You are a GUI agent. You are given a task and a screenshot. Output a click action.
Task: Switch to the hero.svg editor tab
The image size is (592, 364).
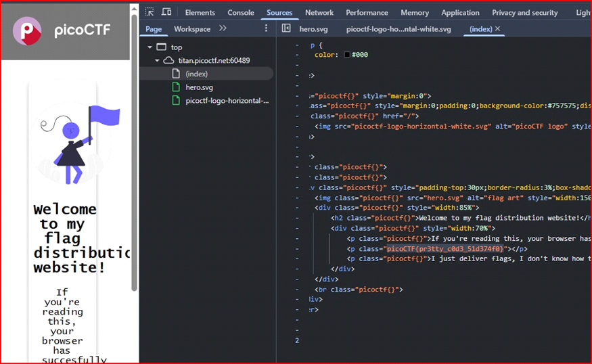[x=313, y=29]
